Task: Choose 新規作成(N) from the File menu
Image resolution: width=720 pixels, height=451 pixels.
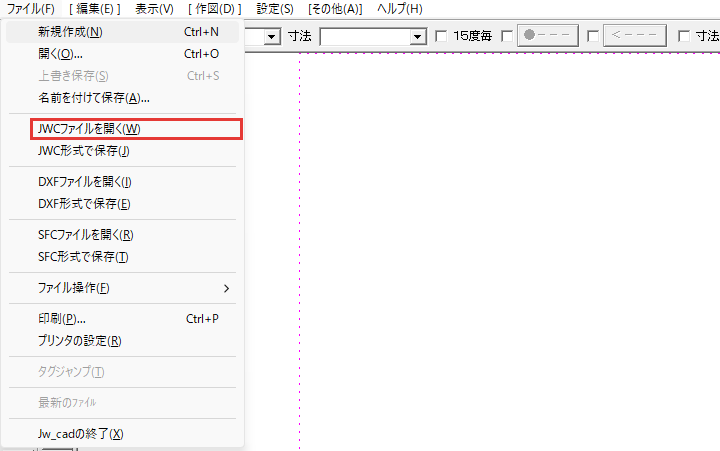Action: click(122, 32)
